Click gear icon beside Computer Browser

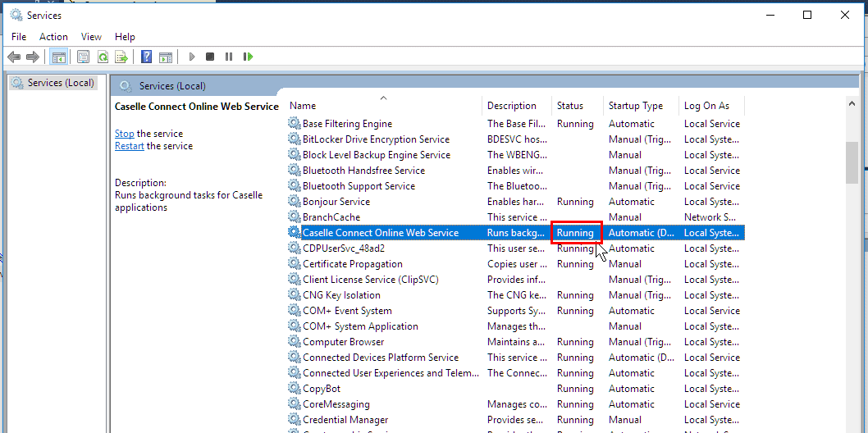[294, 342]
